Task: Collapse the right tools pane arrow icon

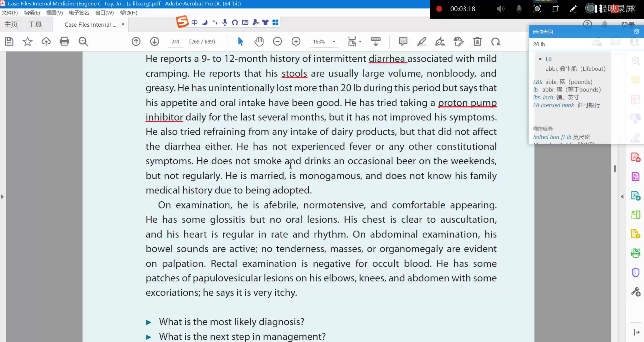Action: pos(637,332)
